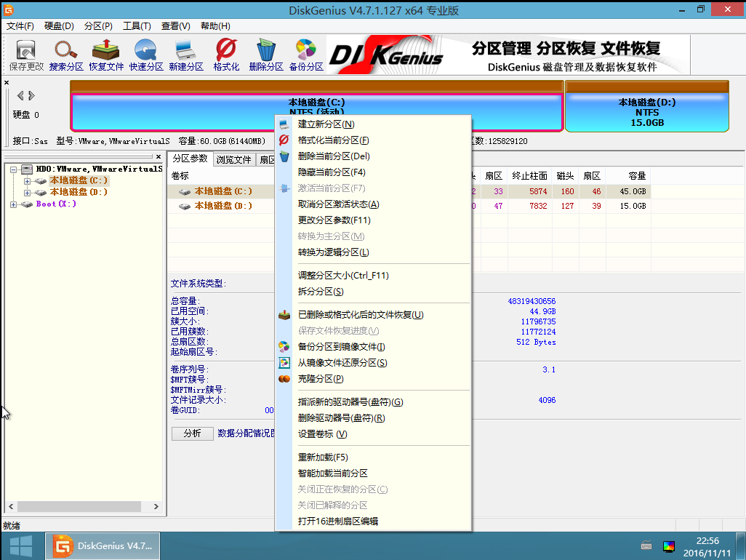Click the 格式化 toolbar icon
The width and height of the screenshot is (746, 560).
[x=226, y=55]
